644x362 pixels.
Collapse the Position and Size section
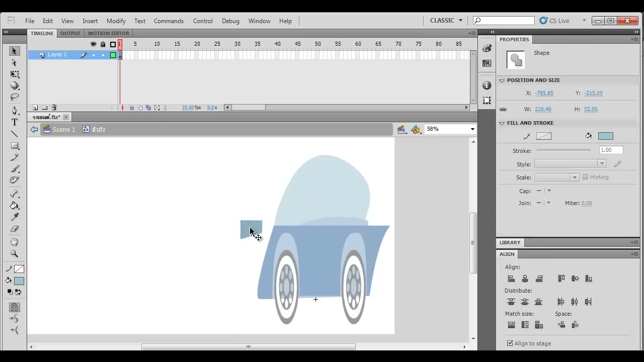point(502,80)
